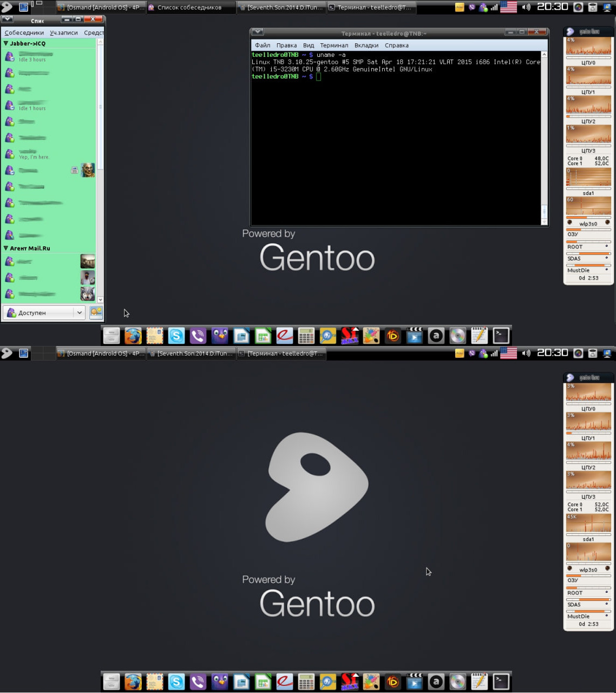Click the zombie-face avatar in the Jabber buddy list
Screen dimensions: 616x693
(88, 170)
